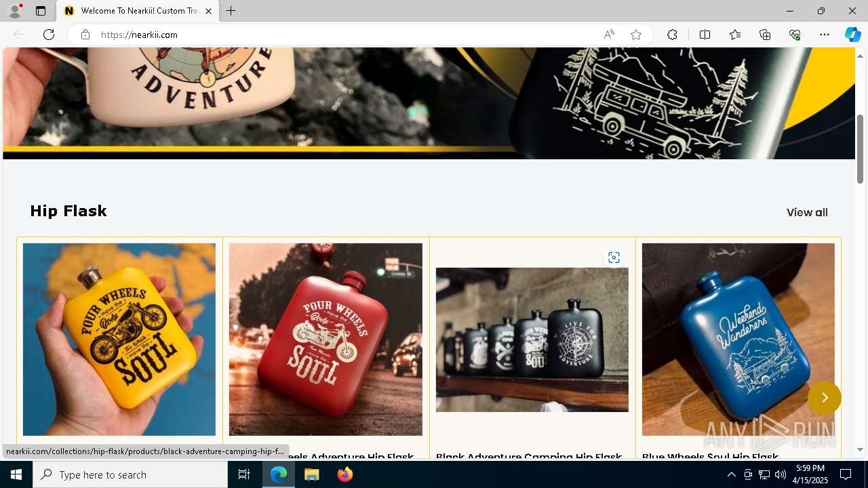Toggle Split screen view

coord(705,35)
